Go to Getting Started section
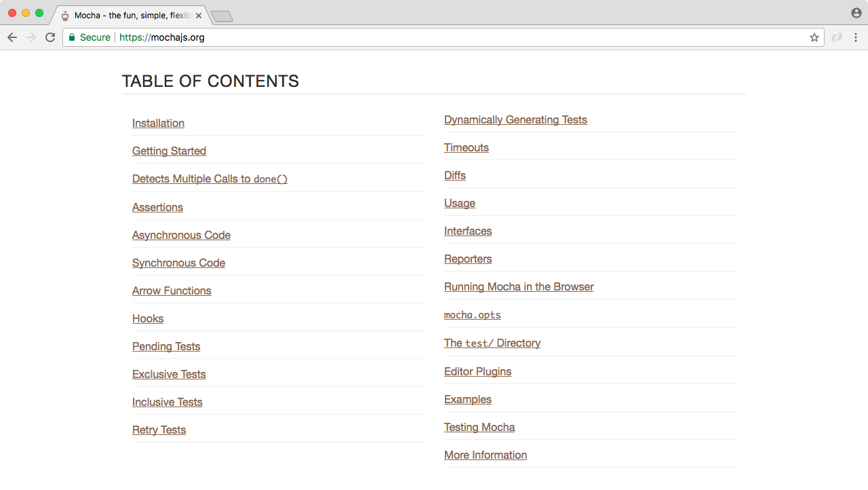Viewport: 868px width, 490px height. [169, 151]
